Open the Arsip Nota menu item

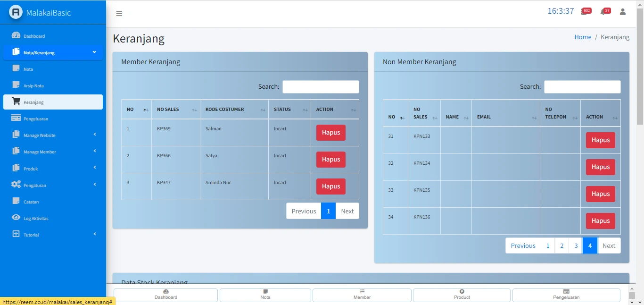pyautogui.click(x=33, y=85)
